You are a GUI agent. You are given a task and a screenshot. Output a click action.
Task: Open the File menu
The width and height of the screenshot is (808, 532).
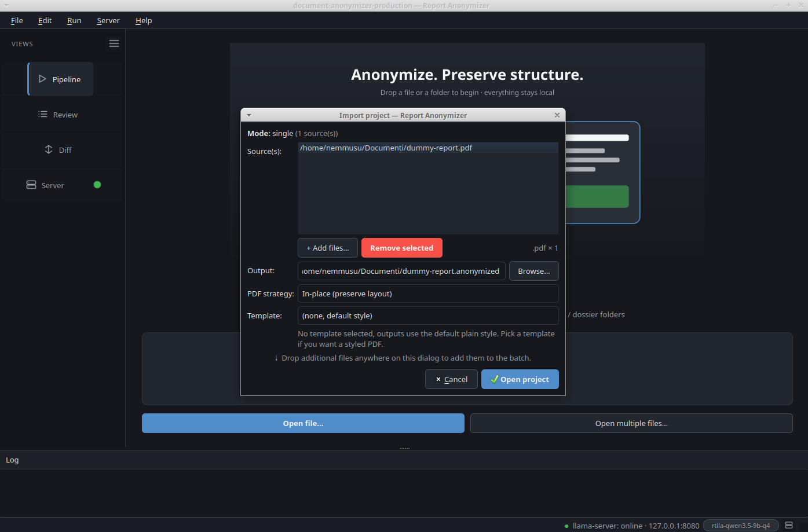[17, 20]
